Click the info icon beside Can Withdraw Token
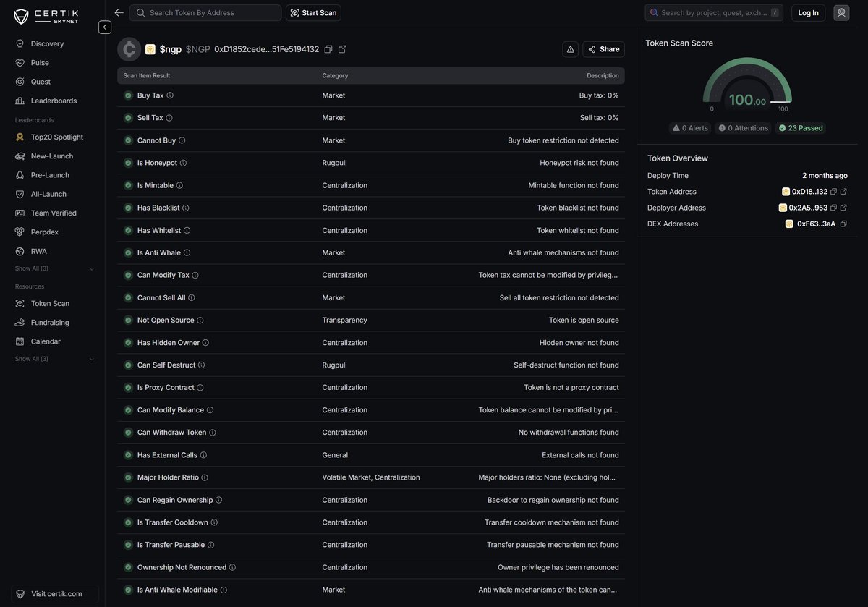 click(212, 433)
